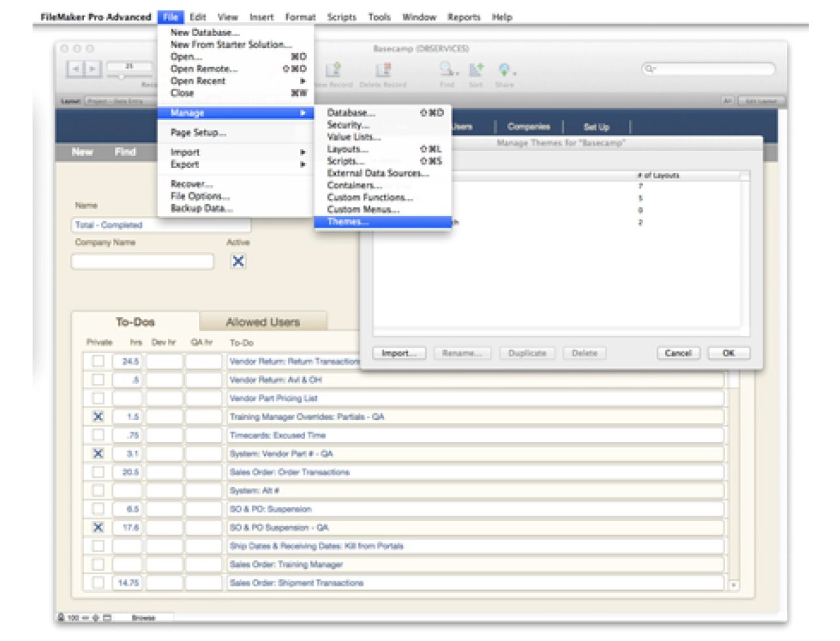
Task: Uncheck Private for Training Manager Overrides row
Action: click(98, 416)
